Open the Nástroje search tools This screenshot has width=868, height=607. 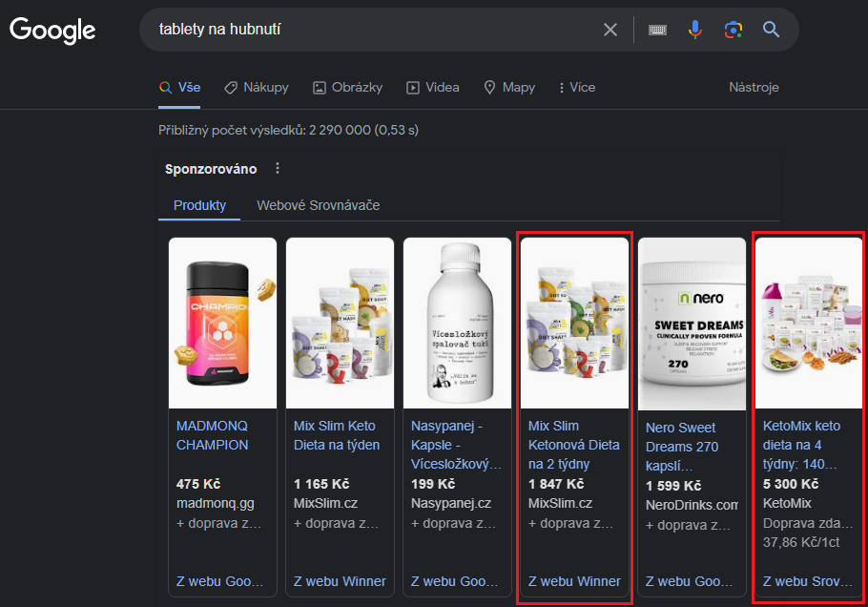754,88
